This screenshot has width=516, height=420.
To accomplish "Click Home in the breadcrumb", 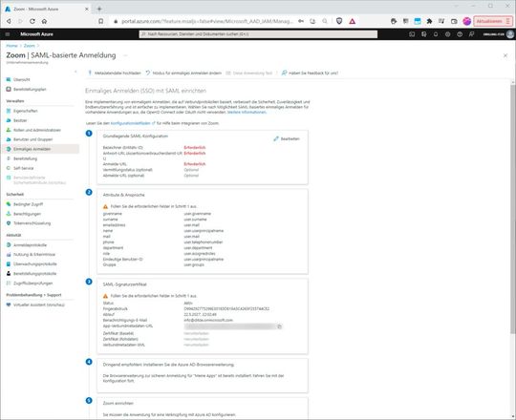I will [11, 46].
